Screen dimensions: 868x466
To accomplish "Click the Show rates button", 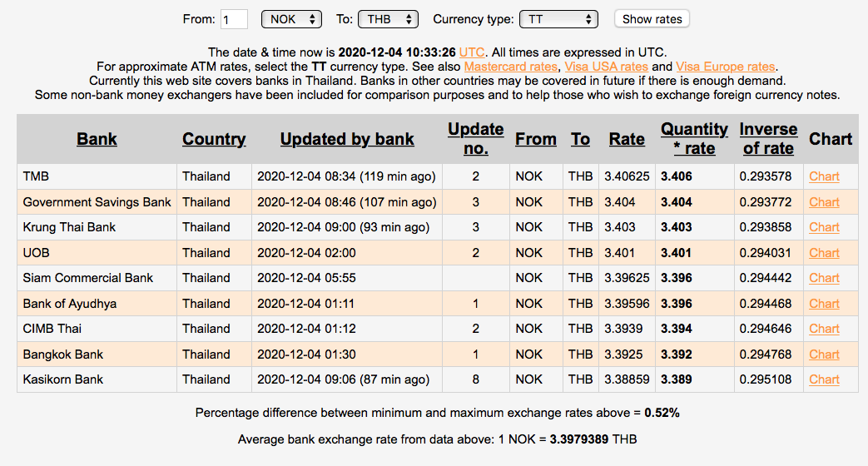I will [652, 19].
